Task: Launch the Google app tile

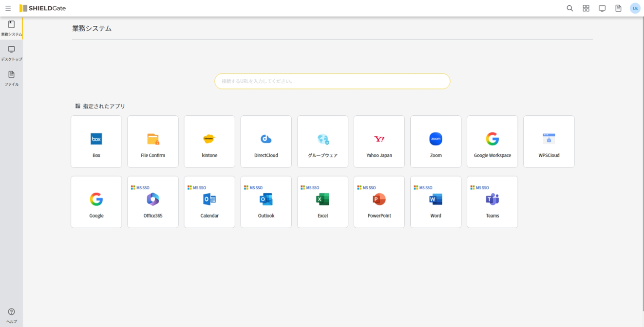Action: pos(96,202)
